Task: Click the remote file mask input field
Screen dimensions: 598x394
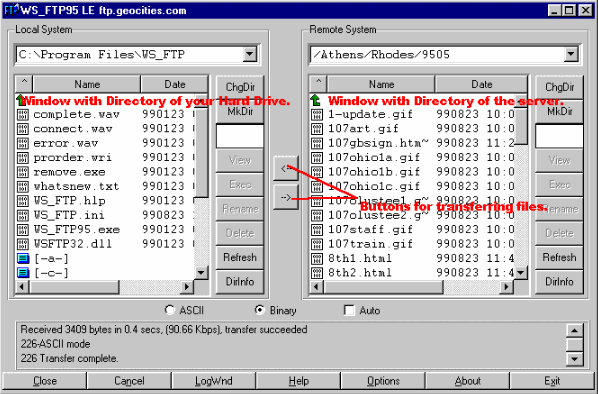Action: coord(559,136)
